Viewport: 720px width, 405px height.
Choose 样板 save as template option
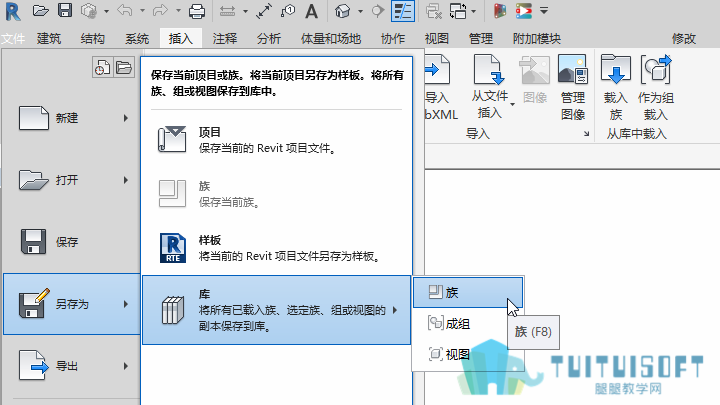point(276,248)
